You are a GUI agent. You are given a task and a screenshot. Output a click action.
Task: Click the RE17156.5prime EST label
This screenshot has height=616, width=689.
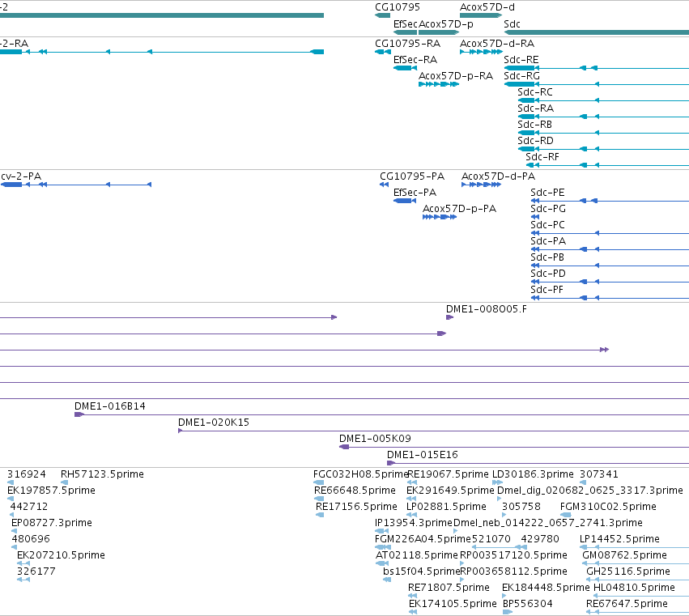356,507
